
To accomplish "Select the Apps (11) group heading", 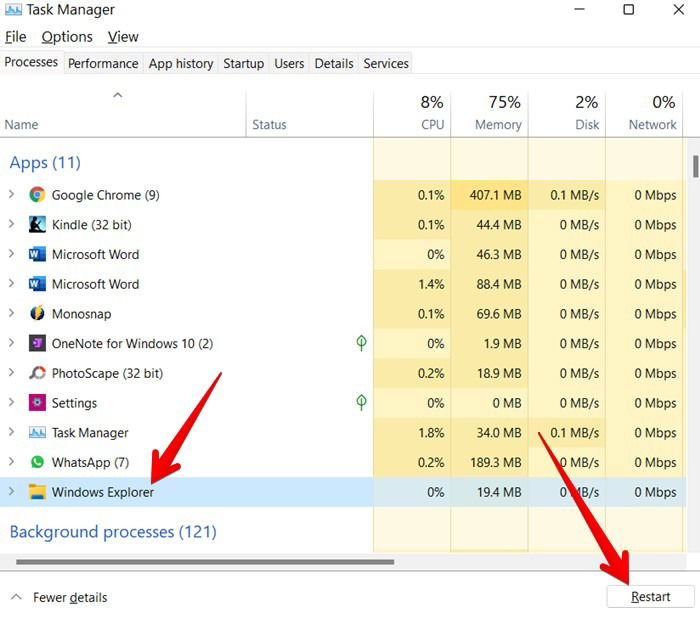I will coord(45,163).
